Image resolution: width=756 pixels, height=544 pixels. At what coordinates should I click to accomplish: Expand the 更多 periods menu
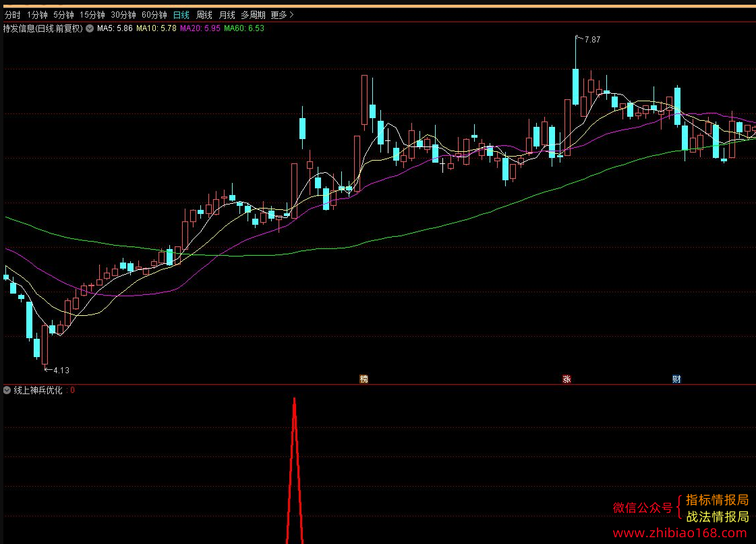[282, 15]
